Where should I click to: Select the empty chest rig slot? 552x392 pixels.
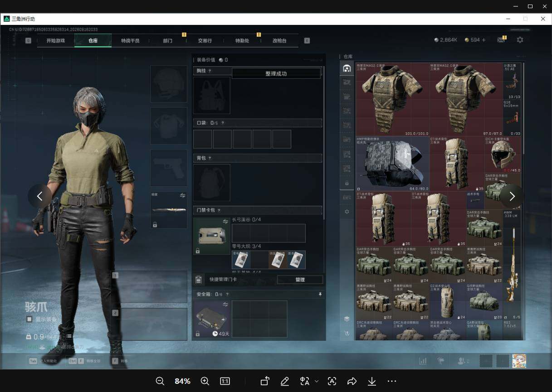(x=212, y=95)
